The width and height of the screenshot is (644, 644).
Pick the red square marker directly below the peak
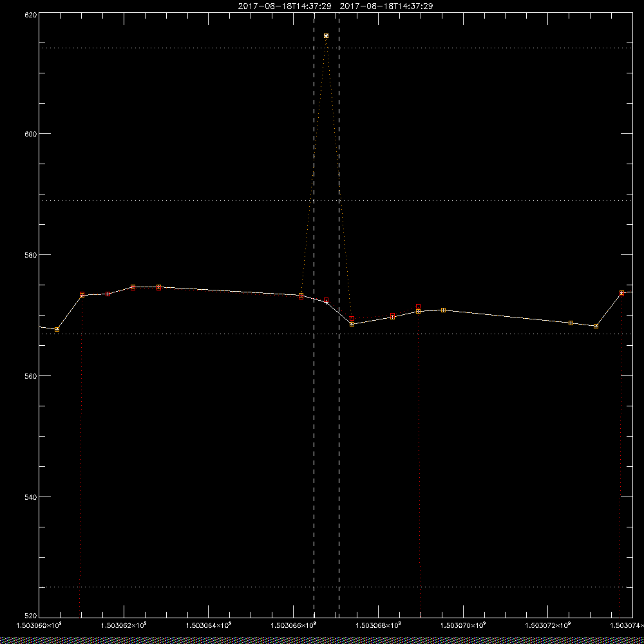click(x=326, y=300)
